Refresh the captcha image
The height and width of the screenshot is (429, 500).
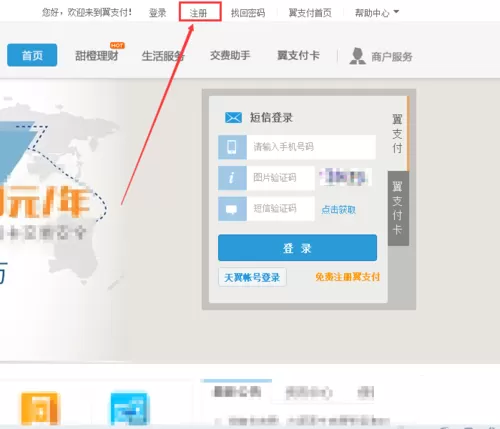[345, 177]
